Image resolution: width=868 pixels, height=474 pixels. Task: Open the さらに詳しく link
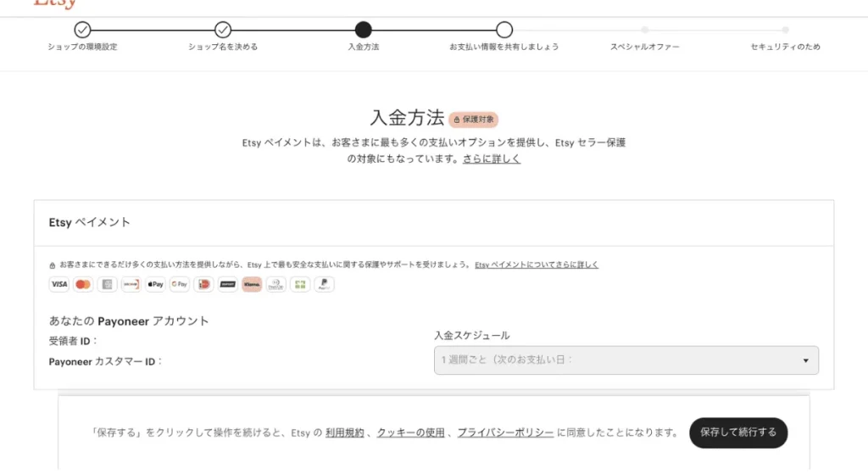point(492,159)
